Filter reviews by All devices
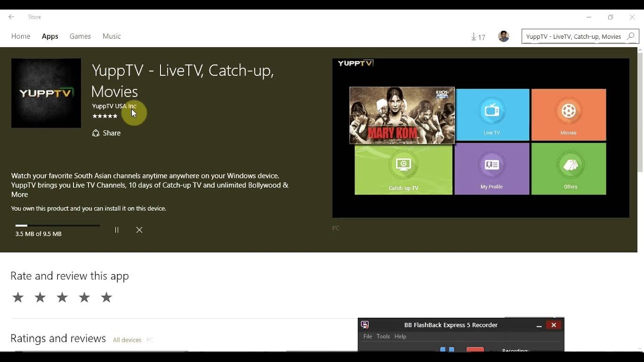 (127, 340)
